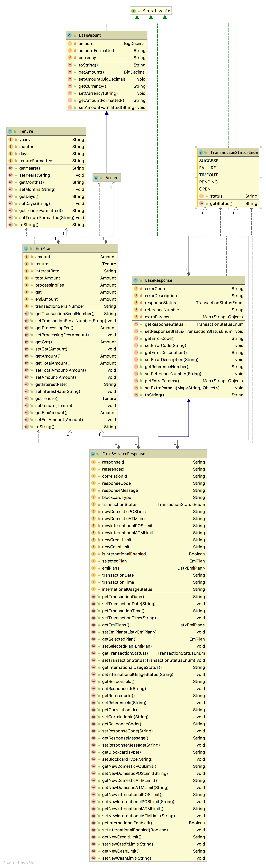
Task: Select the FAILURE enum constant
Action: pos(207,168)
